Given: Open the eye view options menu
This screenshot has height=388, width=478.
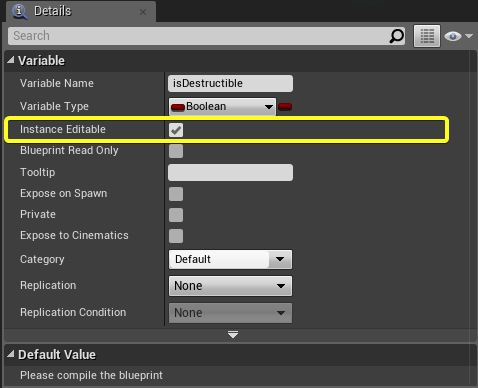Looking at the screenshot, I should [458, 36].
